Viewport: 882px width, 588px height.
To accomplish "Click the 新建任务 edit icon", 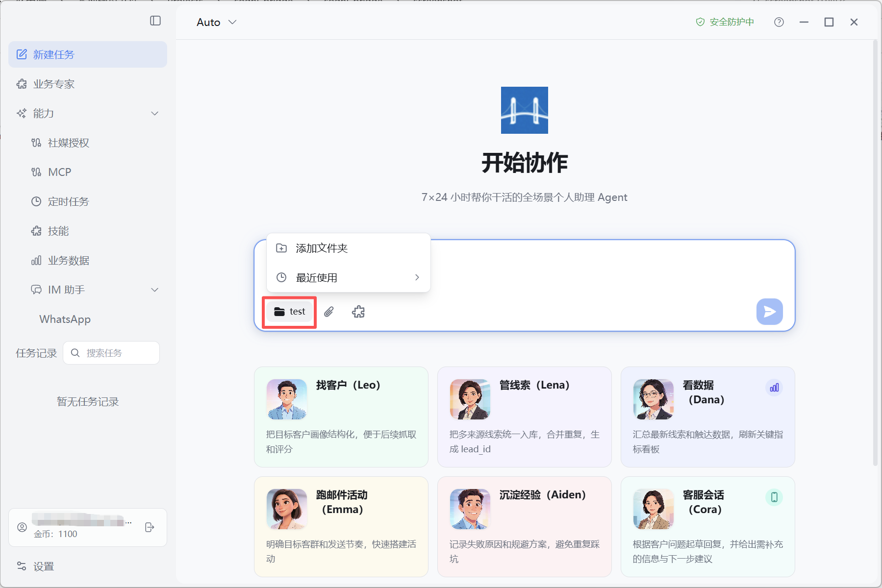I will pyautogui.click(x=22, y=54).
